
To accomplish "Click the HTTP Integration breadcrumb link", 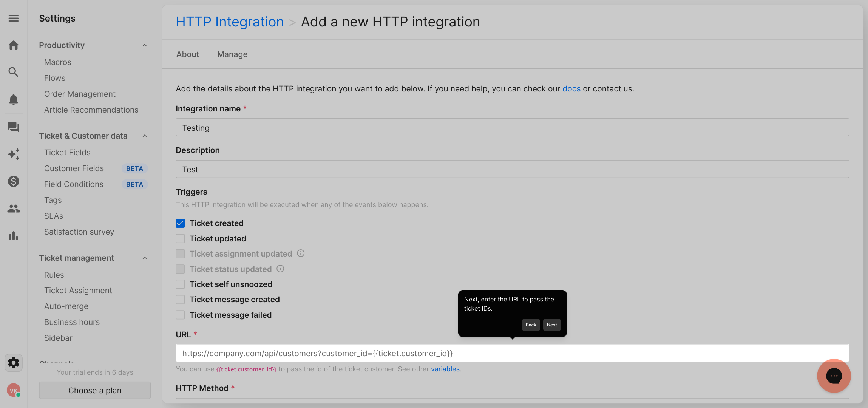I will point(230,22).
